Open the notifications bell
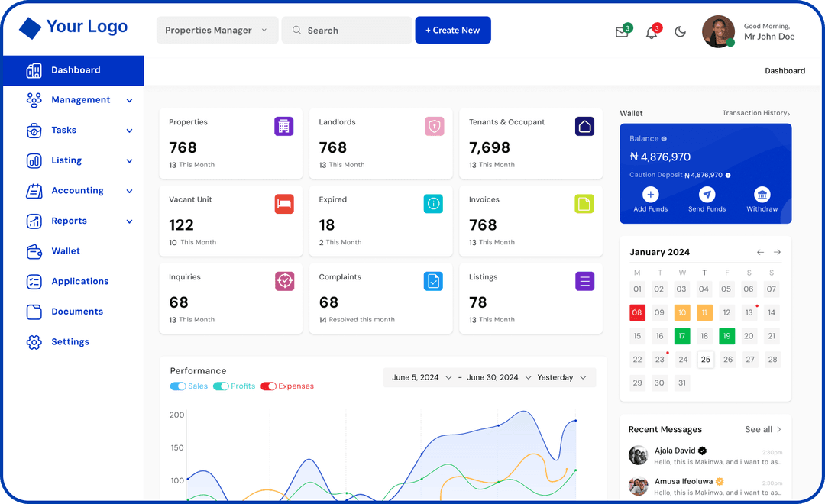The width and height of the screenshot is (825, 504). point(652,31)
